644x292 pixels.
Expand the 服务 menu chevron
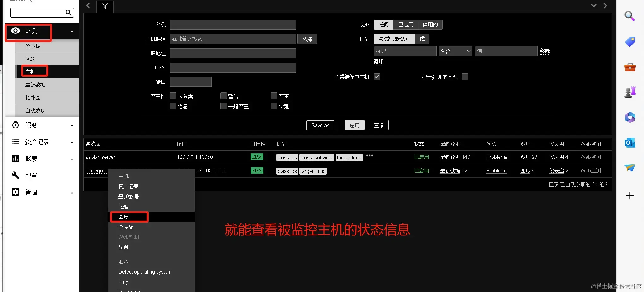pos(72,125)
